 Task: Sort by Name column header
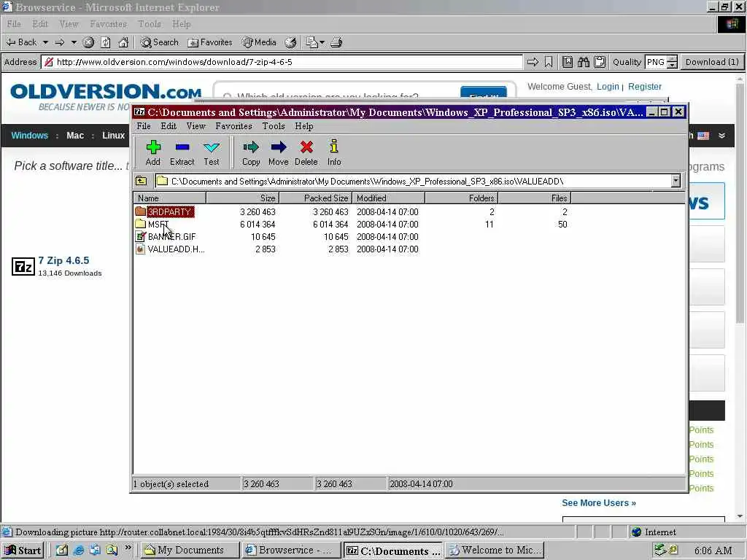[x=170, y=198]
